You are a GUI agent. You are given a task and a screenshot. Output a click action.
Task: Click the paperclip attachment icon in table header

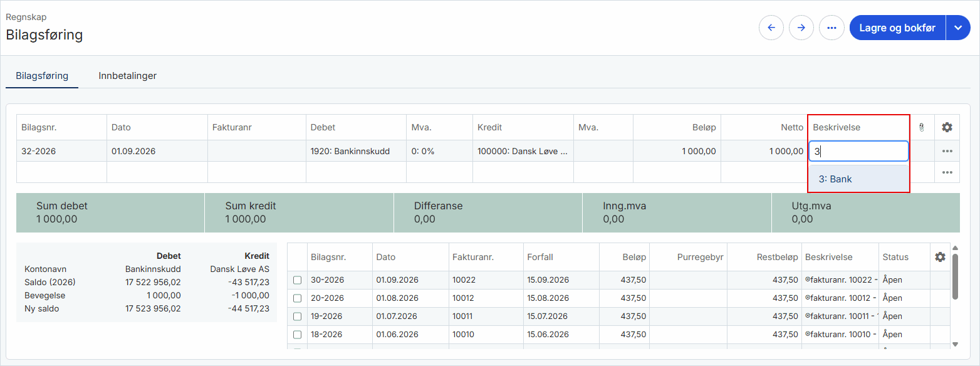(922, 127)
